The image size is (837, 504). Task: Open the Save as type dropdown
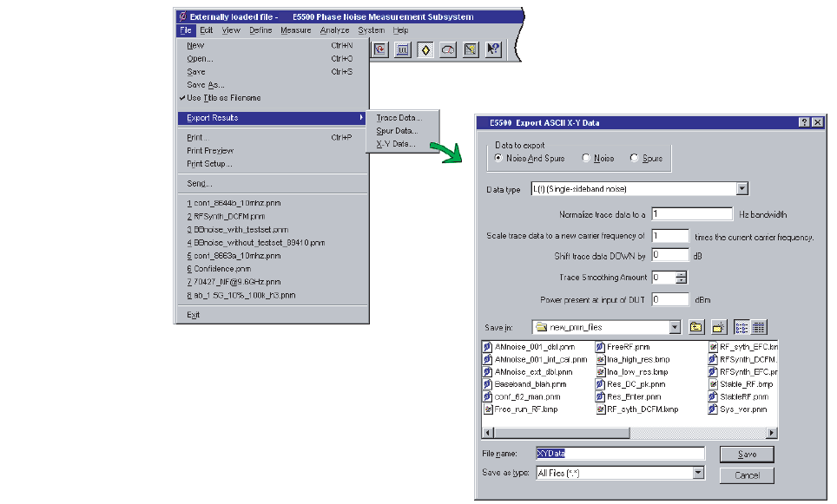click(x=698, y=473)
